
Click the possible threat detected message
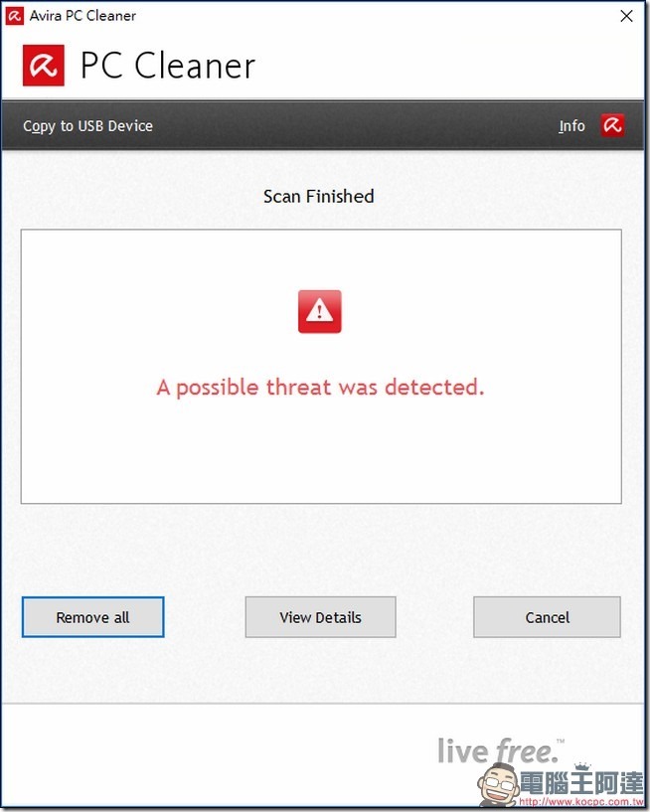[x=320, y=388]
